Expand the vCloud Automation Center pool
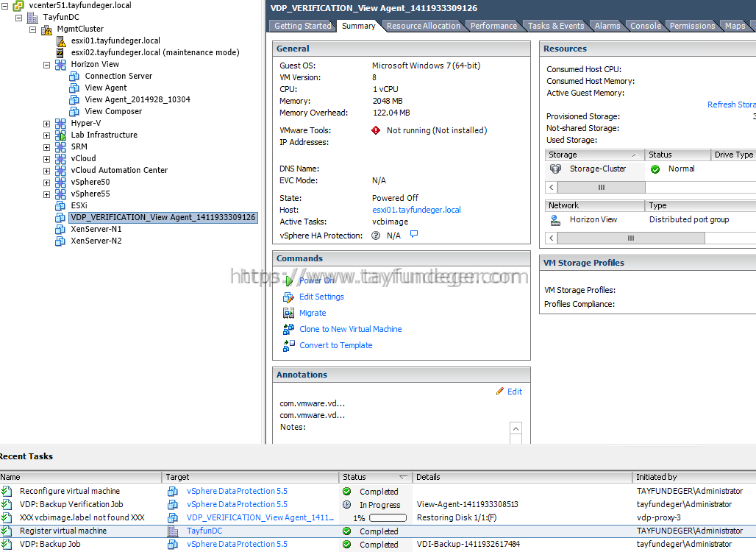The width and height of the screenshot is (756, 552). click(x=47, y=171)
